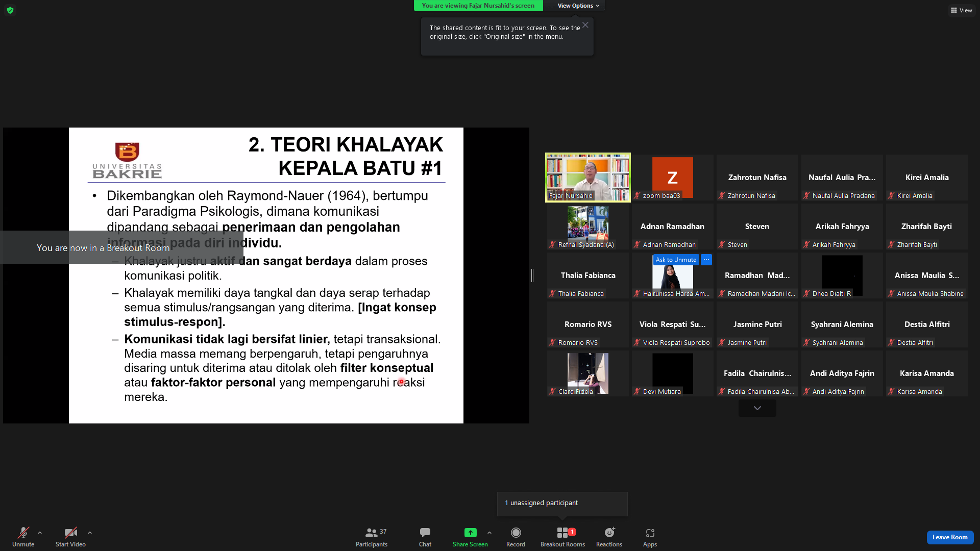Click the unassigned participant notification
The height and width of the screenshot is (551, 980).
[x=562, y=504]
